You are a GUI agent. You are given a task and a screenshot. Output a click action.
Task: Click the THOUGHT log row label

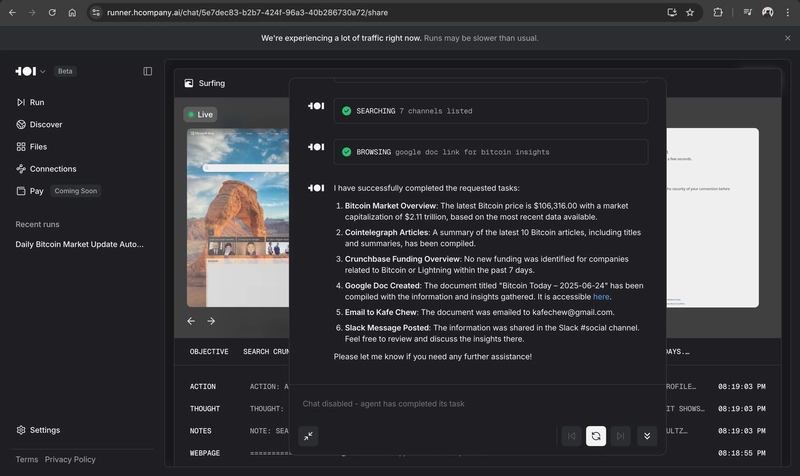click(x=205, y=409)
